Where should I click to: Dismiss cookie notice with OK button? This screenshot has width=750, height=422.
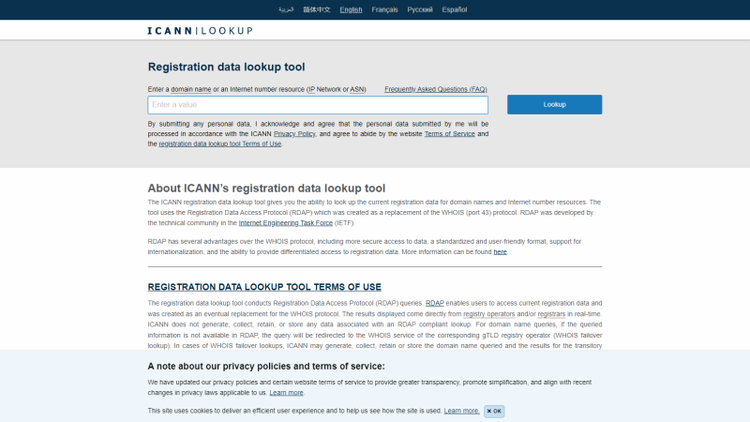[x=494, y=411]
